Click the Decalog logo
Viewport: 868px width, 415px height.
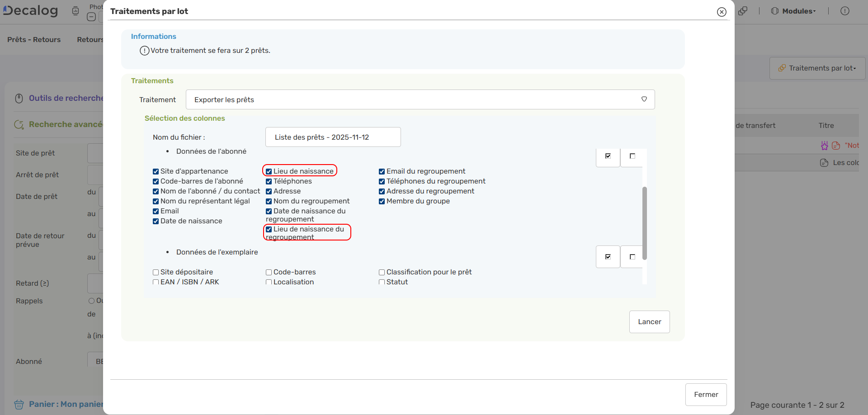coord(31,10)
